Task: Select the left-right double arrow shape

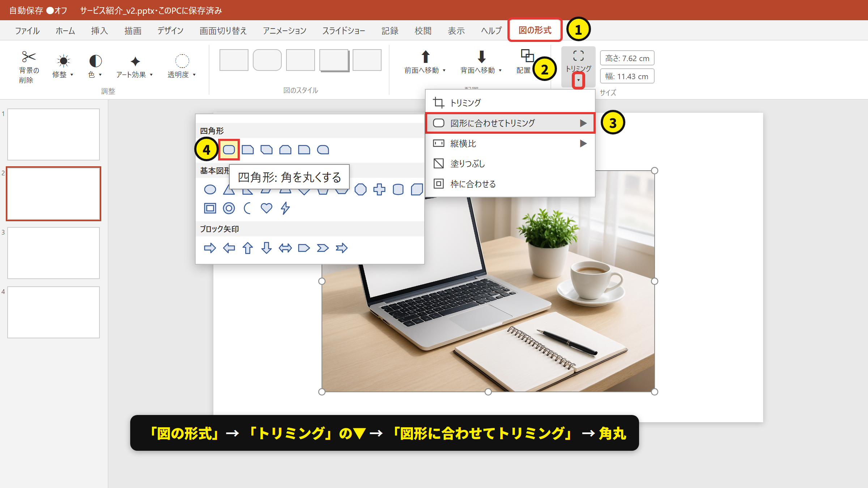Action: 285,248
